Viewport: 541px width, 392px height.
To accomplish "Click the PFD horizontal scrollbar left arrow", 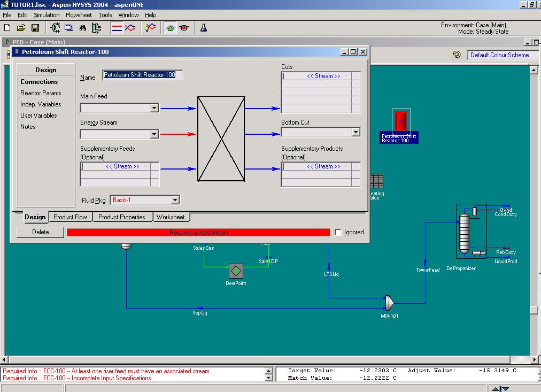I will [x=4, y=359].
